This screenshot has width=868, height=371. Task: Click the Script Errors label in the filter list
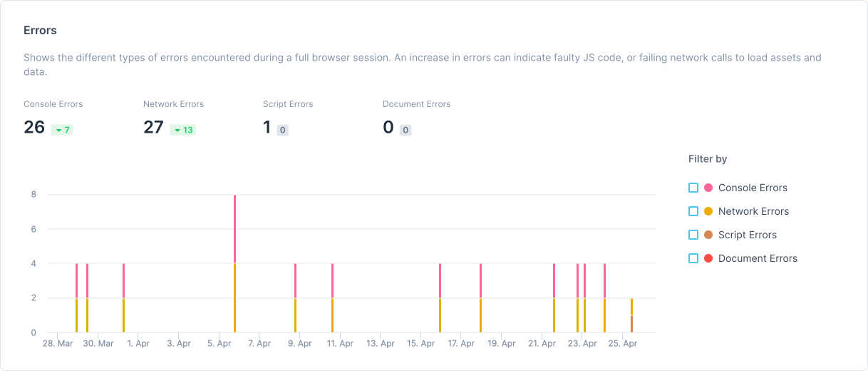tap(748, 235)
